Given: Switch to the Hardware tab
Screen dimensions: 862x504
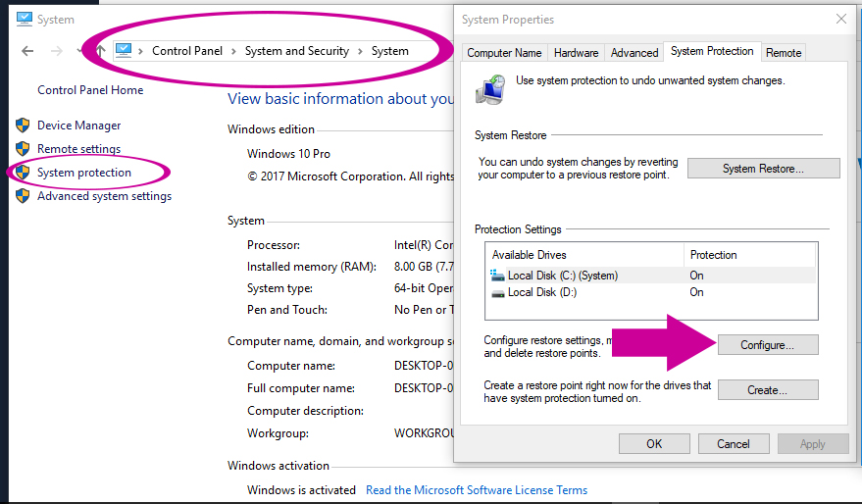Looking at the screenshot, I should 576,53.
